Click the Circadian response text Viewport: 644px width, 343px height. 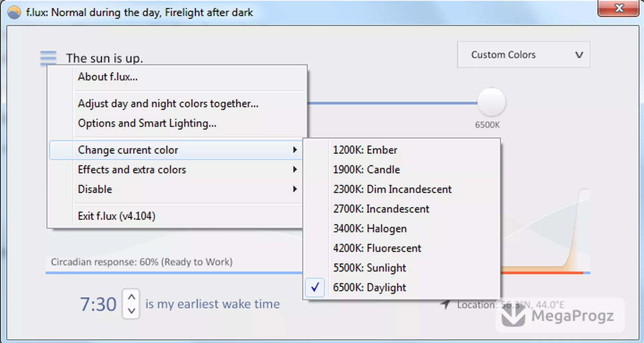142,262
